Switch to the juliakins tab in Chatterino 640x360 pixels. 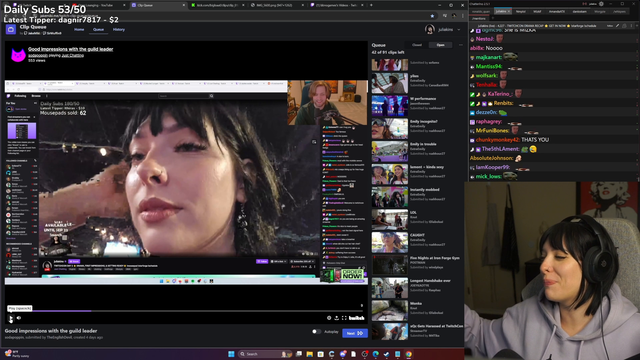click(x=503, y=11)
